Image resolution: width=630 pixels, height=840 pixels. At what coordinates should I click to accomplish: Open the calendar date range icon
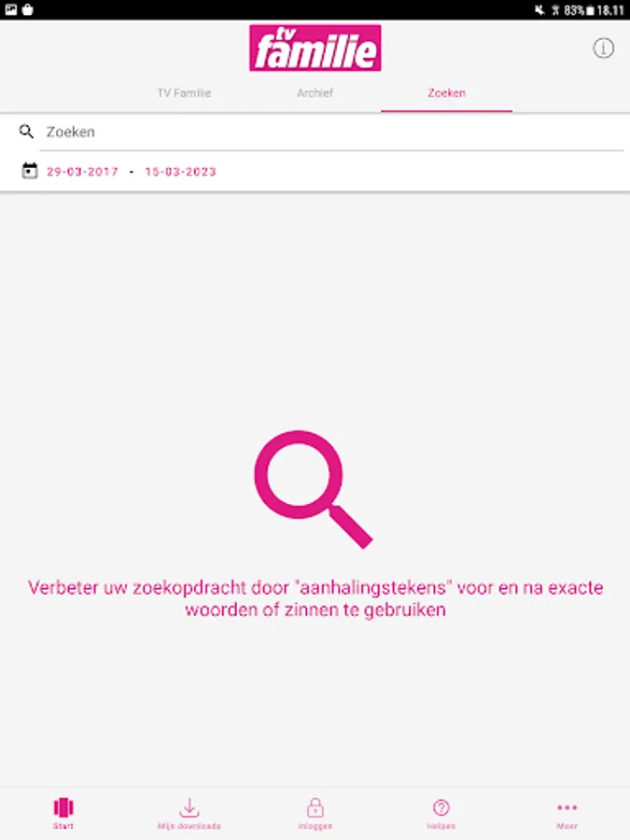pos(30,171)
